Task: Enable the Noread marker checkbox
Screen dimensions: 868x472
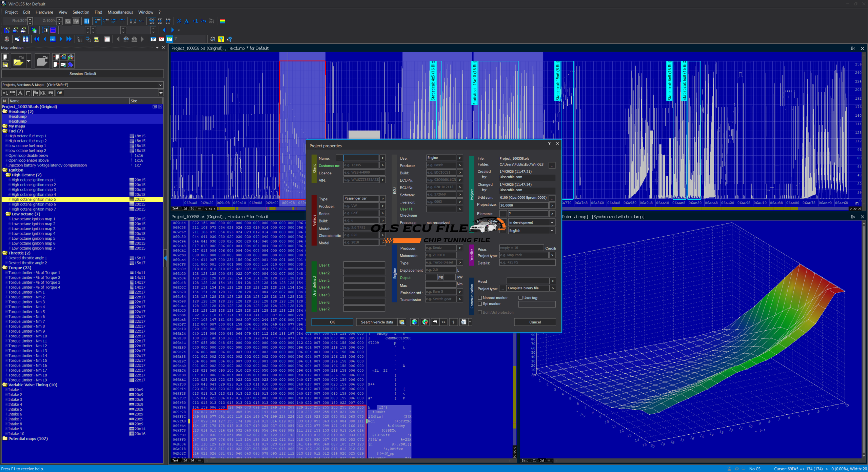Action: pos(480,298)
